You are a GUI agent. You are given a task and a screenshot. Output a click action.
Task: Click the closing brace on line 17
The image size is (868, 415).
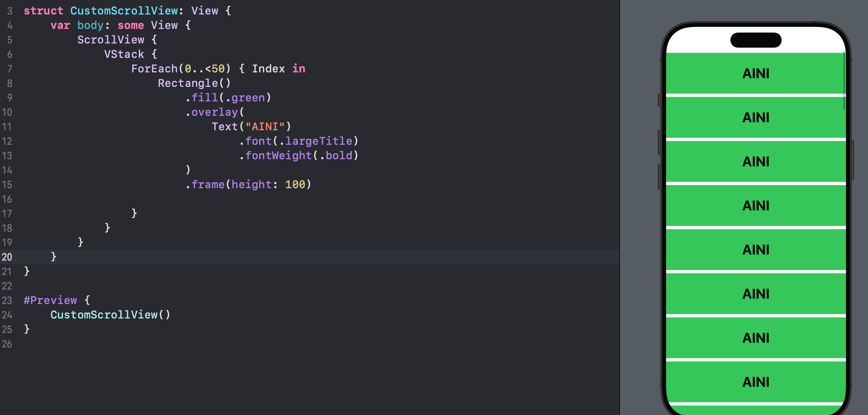pyautogui.click(x=134, y=213)
